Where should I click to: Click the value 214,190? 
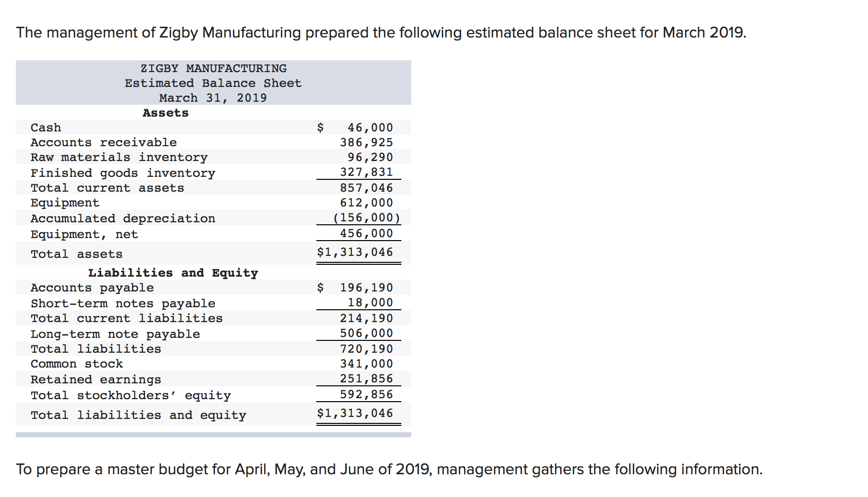tap(366, 318)
